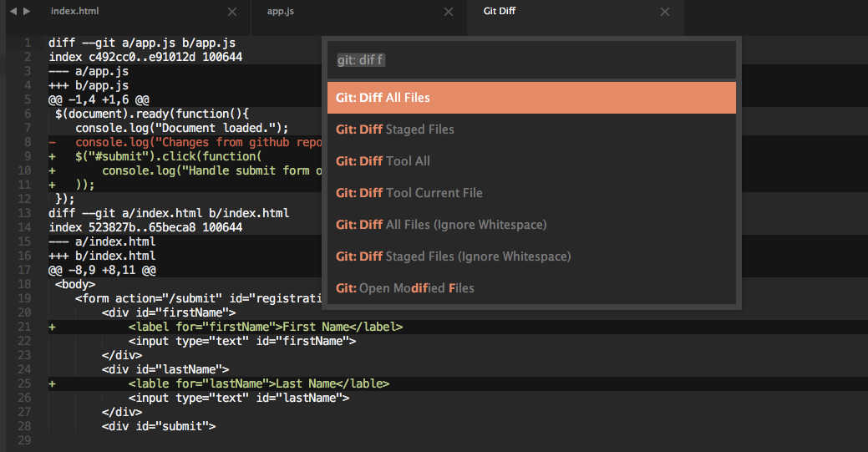Click '<input type="text" id="firstName">' line
This screenshot has height=452, width=868.
[x=242, y=341]
